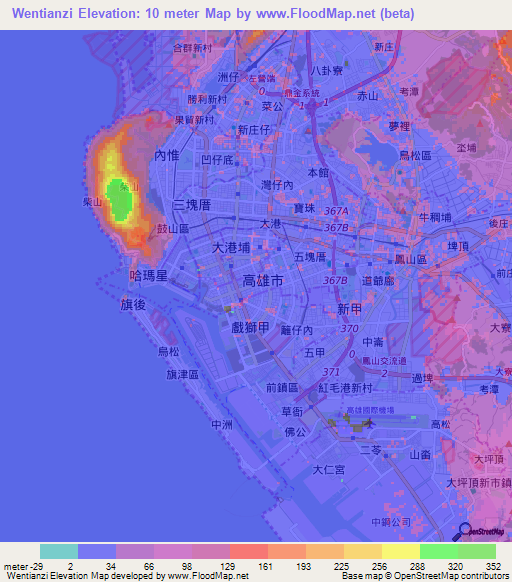This screenshot has height=582, width=512.
Task: Select the 凹仔底 label
Action: [x=217, y=160]
